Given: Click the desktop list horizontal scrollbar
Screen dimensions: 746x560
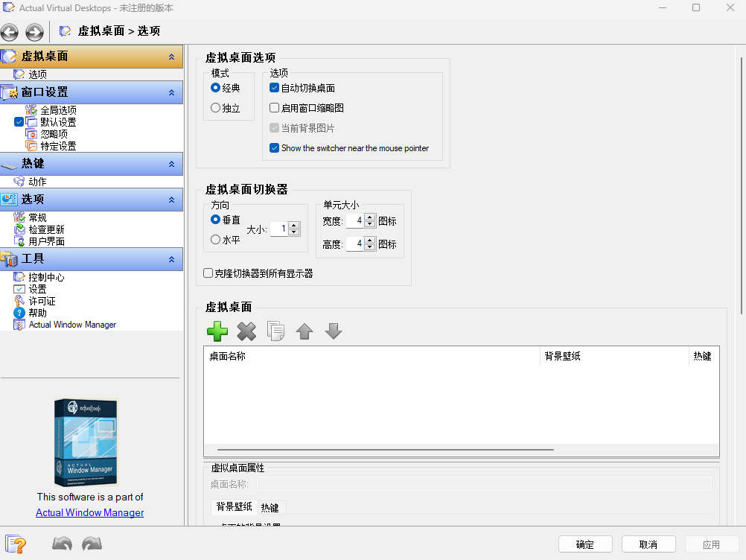Looking at the screenshot, I should [386, 449].
